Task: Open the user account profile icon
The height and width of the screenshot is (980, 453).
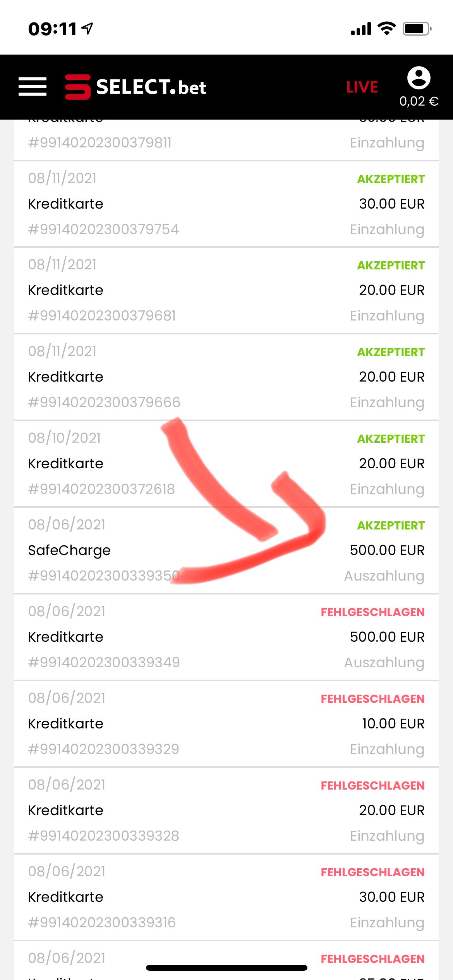Action: 419,78
